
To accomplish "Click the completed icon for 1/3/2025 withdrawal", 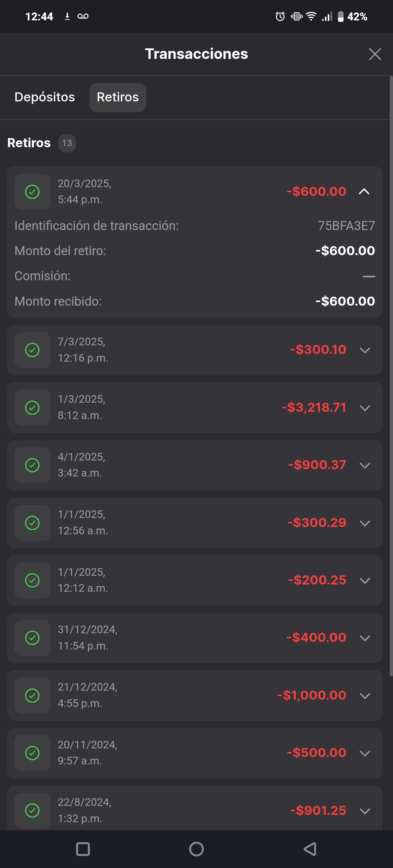I will (32, 408).
